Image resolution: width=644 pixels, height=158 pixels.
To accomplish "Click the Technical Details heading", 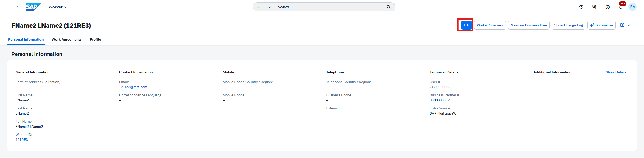I will tap(444, 72).
